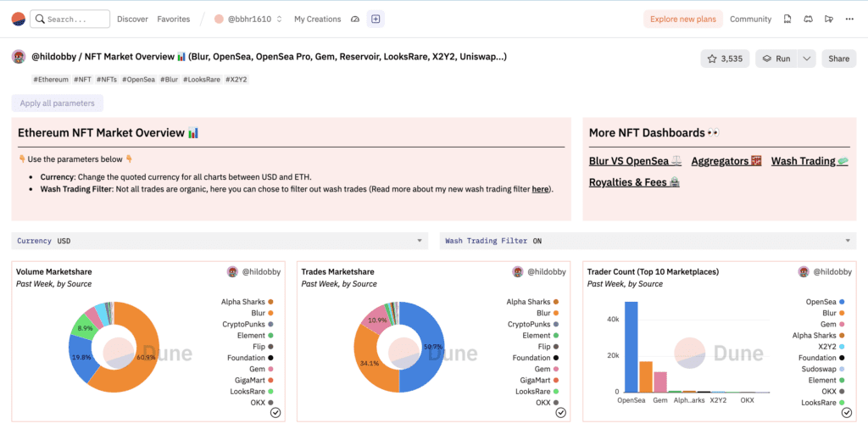Toggle Alpha Sharks in Volume Marketshare legend
868x429 pixels.
coord(248,302)
